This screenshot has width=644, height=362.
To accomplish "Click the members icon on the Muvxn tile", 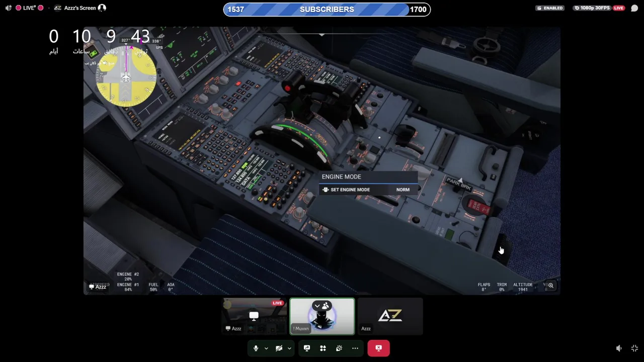I will (326, 306).
